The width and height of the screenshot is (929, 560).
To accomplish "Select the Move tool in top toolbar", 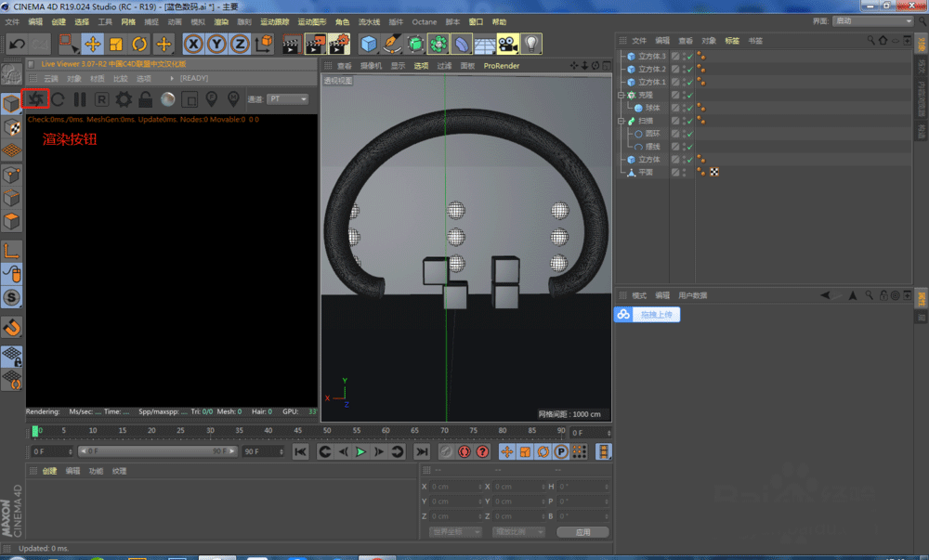I will pos(92,44).
